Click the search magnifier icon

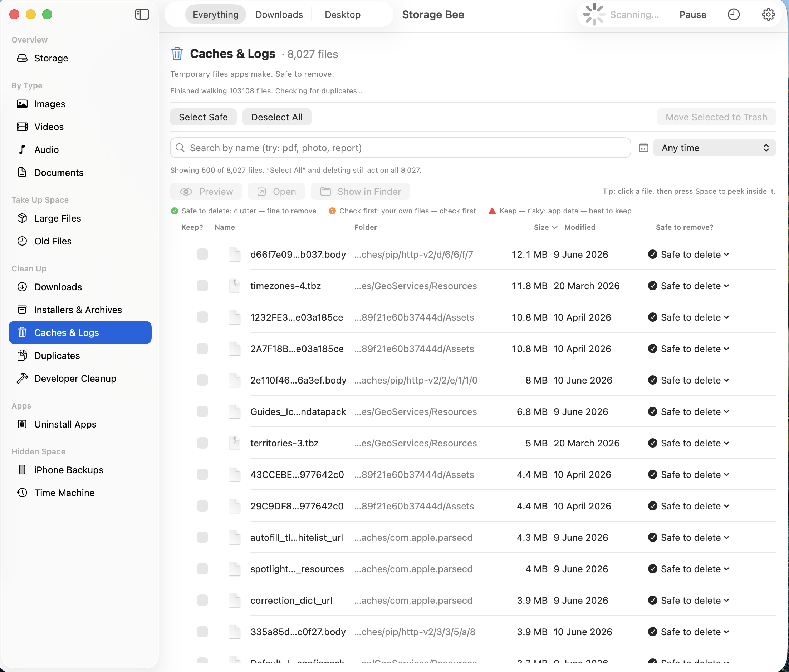[x=180, y=148]
